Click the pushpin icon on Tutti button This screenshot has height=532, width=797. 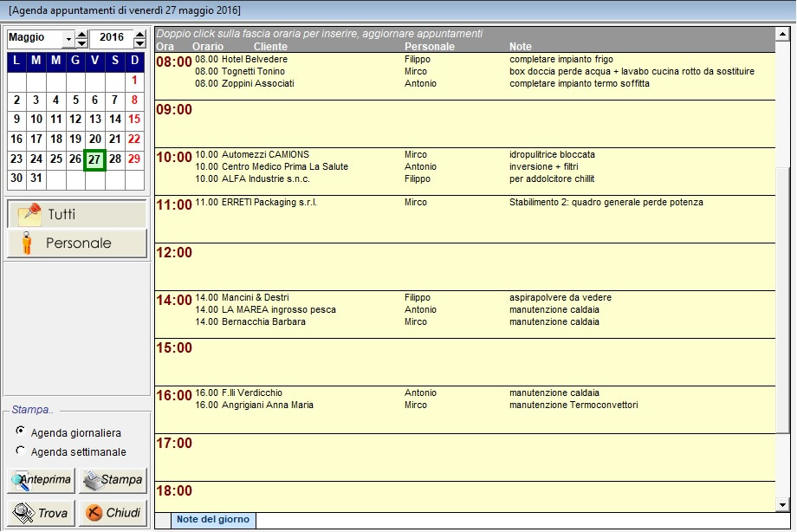(x=29, y=214)
